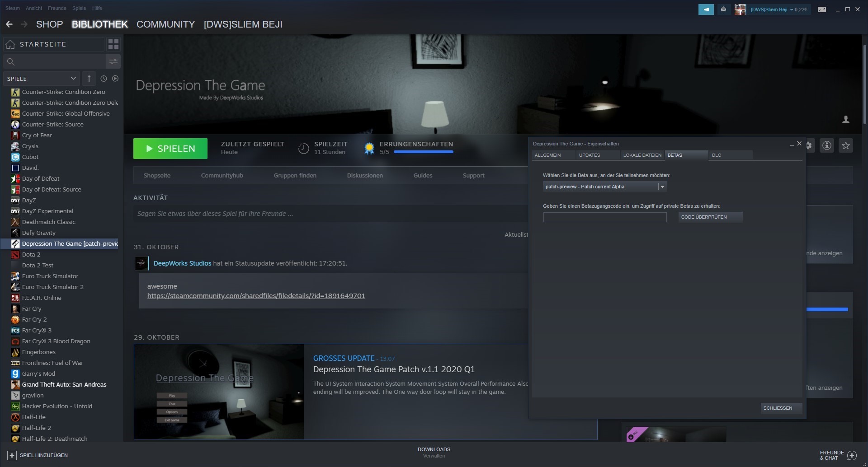Select Half-Life 2 in library
This screenshot has height=467, width=868.
tap(37, 428)
